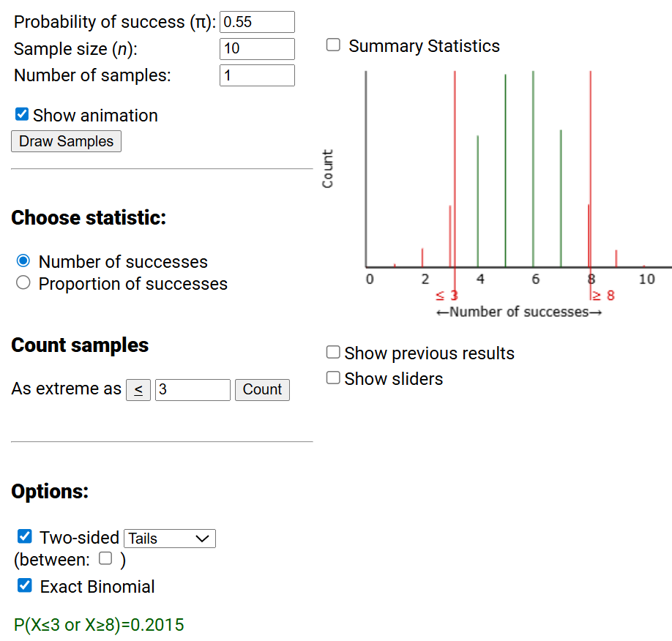The height and width of the screenshot is (641, 672).
Task: Check the between checkbox
Action: coord(105,557)
